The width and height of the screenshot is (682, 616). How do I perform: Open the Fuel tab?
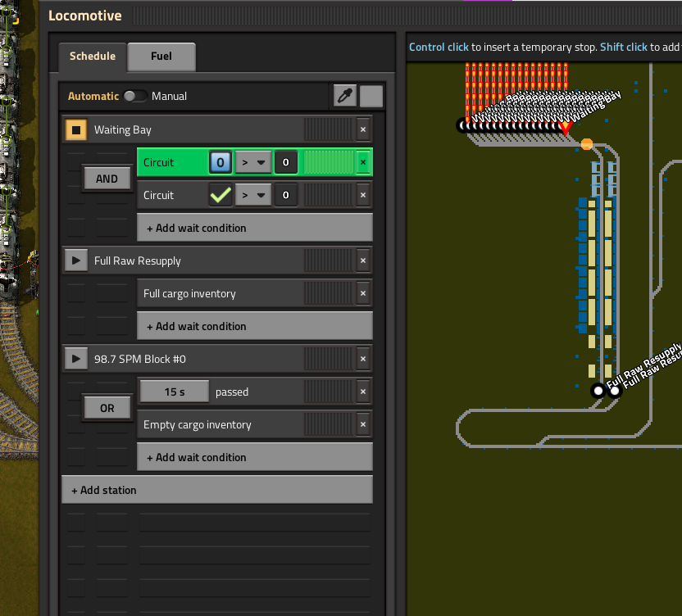pos(161,57)
